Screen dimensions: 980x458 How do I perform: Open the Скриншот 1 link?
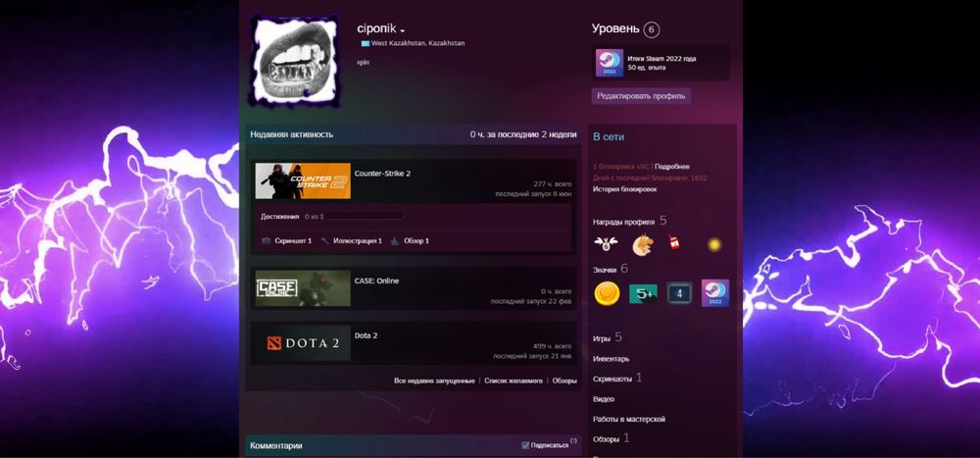pos(293,240)
